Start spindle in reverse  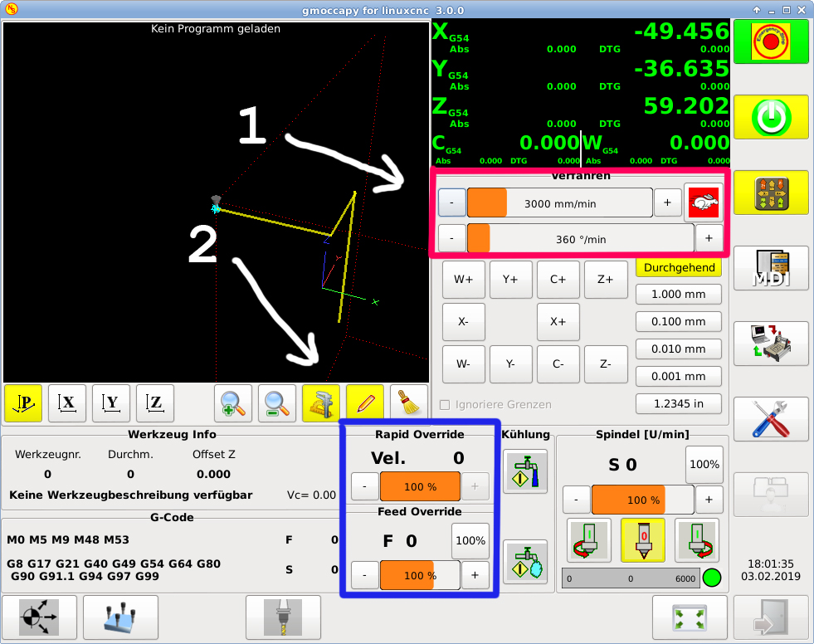[589, 540]
